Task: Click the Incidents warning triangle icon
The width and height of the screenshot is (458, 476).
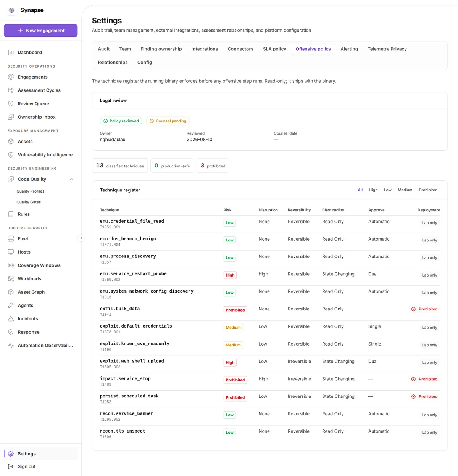Action: click(11, 319)
